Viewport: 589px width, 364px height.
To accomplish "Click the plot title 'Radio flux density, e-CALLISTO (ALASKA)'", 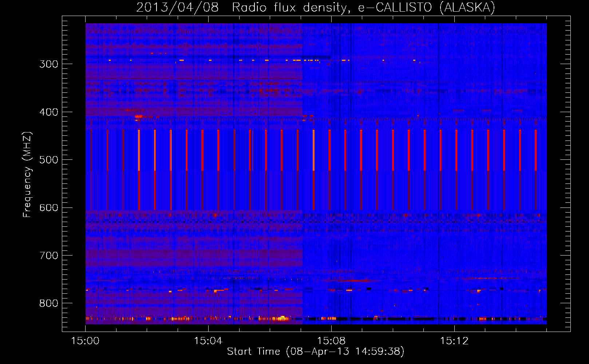I will 364,8.
